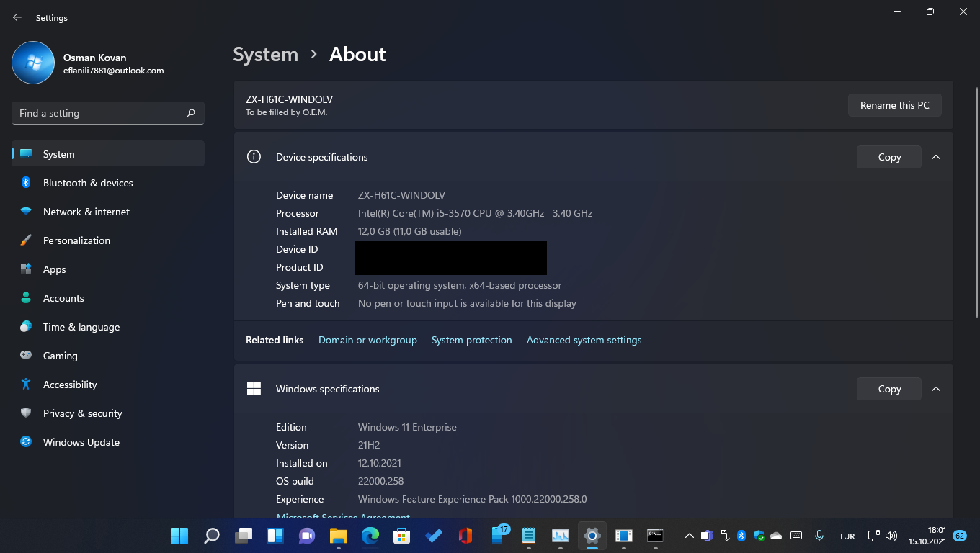Image resolution: width=980 pixels, height=553 pixels.
Task: Click the processor value Intel(R) Core(TM) i5-3570
Action: pyautogui.click(x=476, y=213)
